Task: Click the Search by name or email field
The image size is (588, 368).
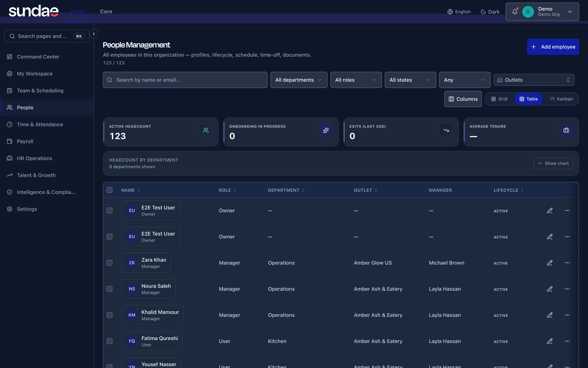Action: point(185,80)
